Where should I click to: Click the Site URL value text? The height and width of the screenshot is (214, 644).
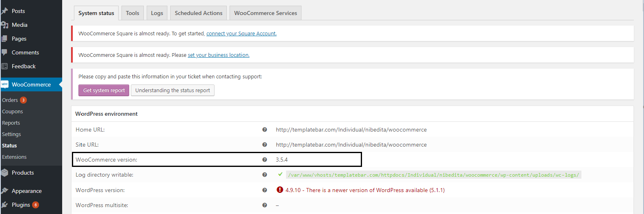351,145
